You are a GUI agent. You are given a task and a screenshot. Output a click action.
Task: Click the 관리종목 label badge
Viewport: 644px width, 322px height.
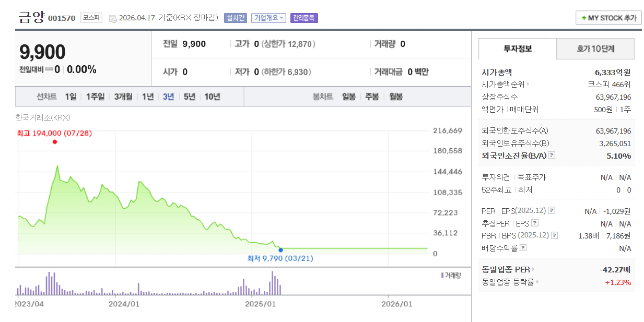304,18
